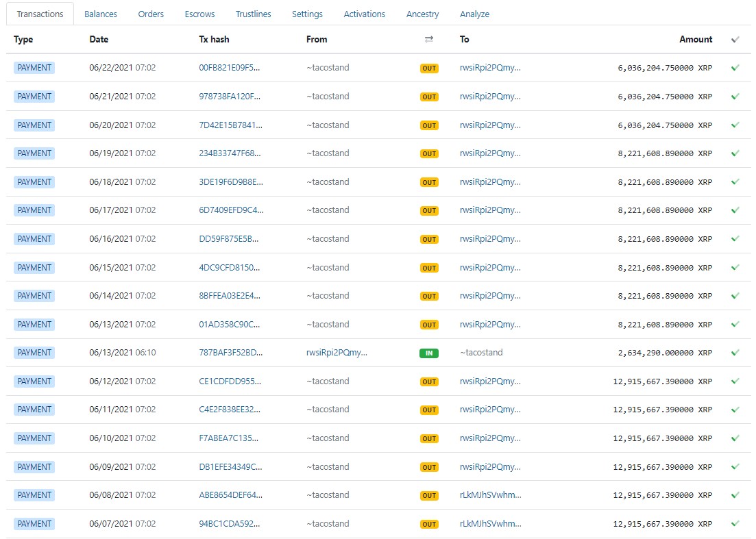Open transaction hash 4DC9CFD8150...
The image size is (756, 539).
tap(229, 267)
